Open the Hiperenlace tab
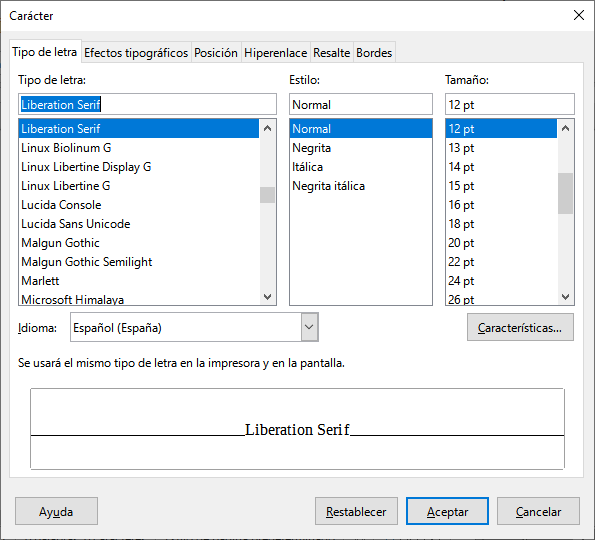 pos(275,52)
